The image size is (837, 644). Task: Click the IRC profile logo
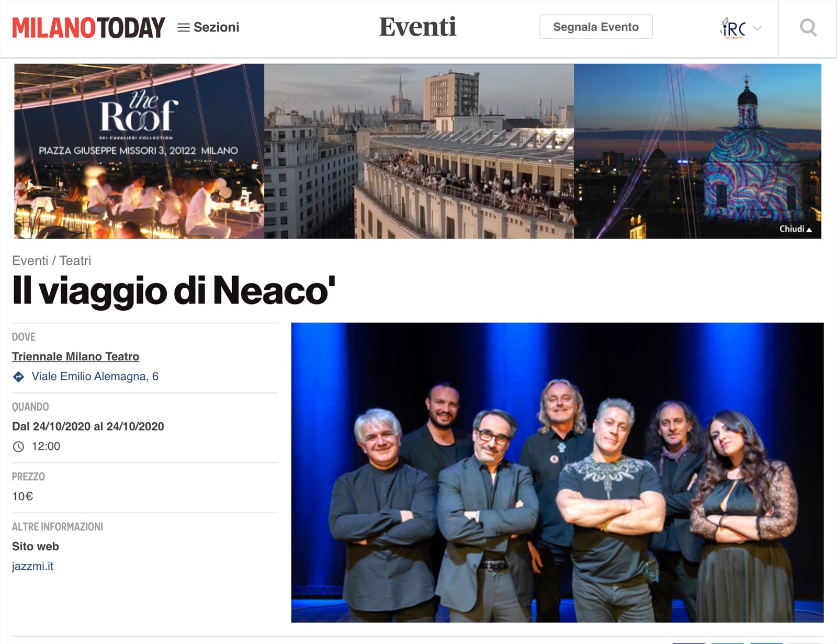pyautogui.click(x=732, y=28)
